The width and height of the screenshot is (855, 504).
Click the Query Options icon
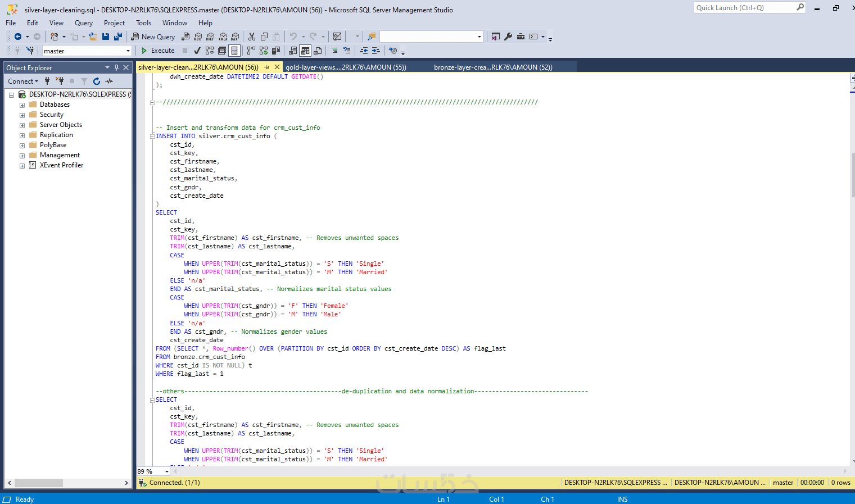pos(222,51)
